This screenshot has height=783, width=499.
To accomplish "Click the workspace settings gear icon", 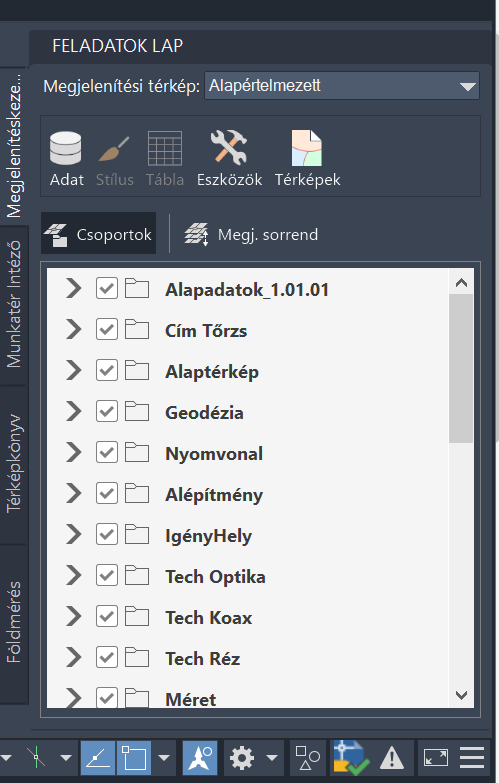I will coord(242,758).
